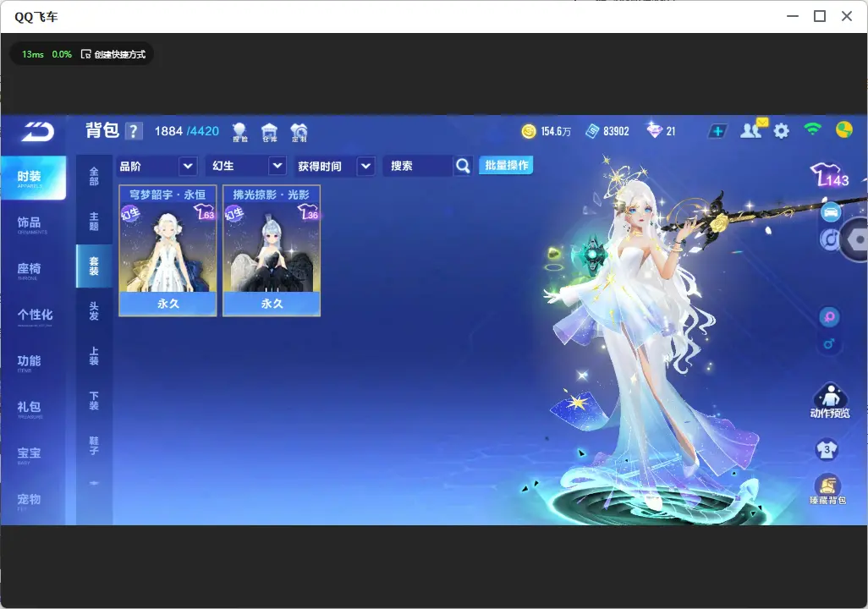
Task: Expand the 获得时间 sort dropdown
Action: [366, 166]
